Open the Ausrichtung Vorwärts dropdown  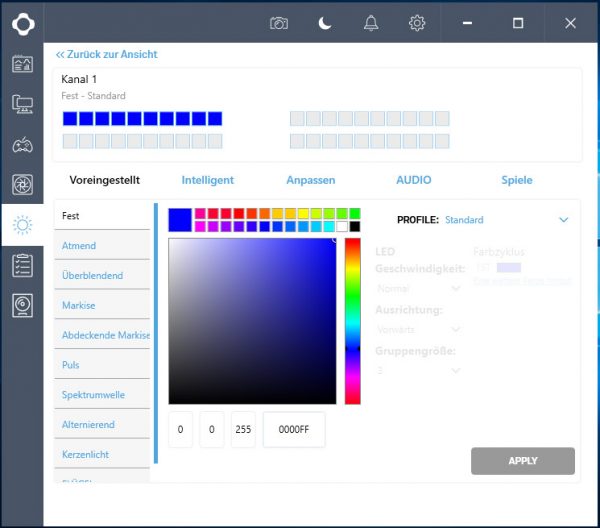click(418, 329)
